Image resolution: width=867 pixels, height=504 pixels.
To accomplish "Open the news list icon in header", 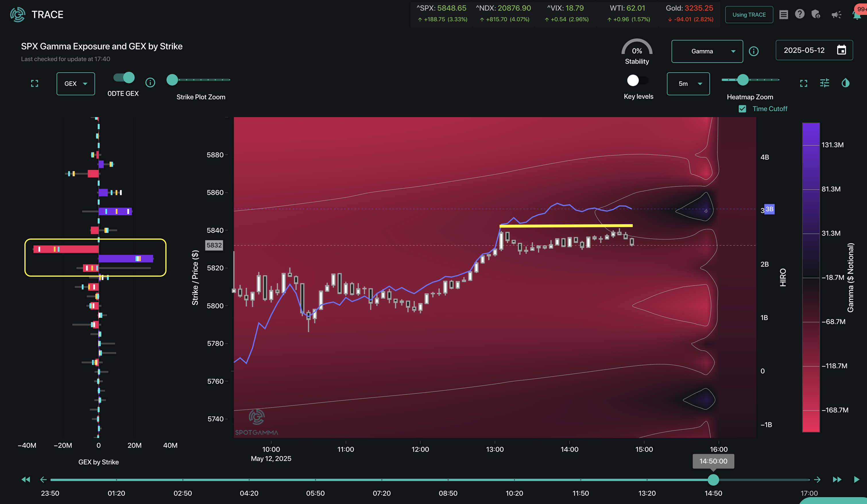I will pos(783,14).
